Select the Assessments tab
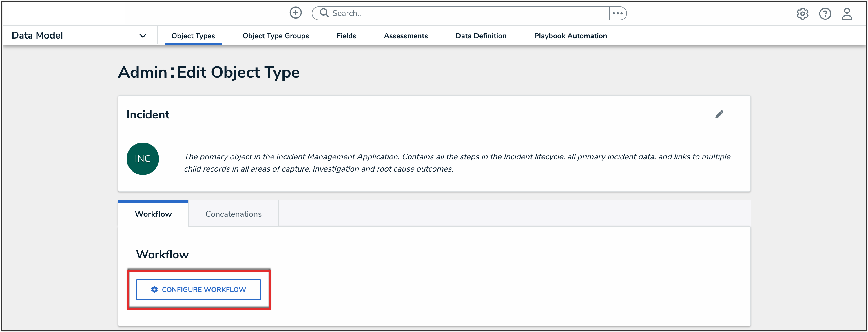This screenshot has width=868, height=332. pyautogui.click(x=405, y=36)
